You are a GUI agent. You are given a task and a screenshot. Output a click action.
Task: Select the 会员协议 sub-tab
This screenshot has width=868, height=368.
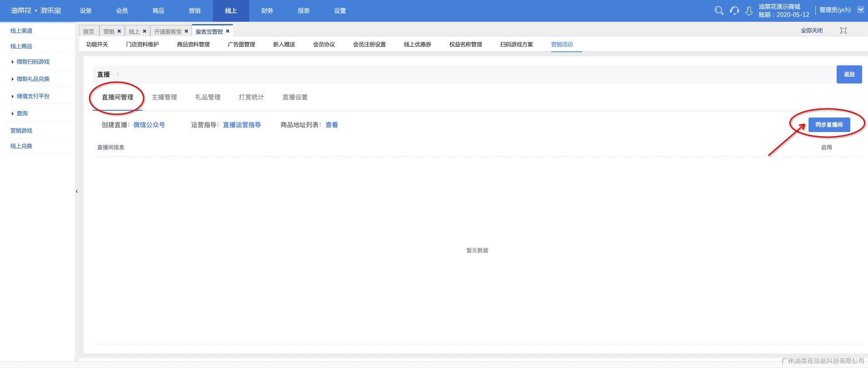[324, 44]
